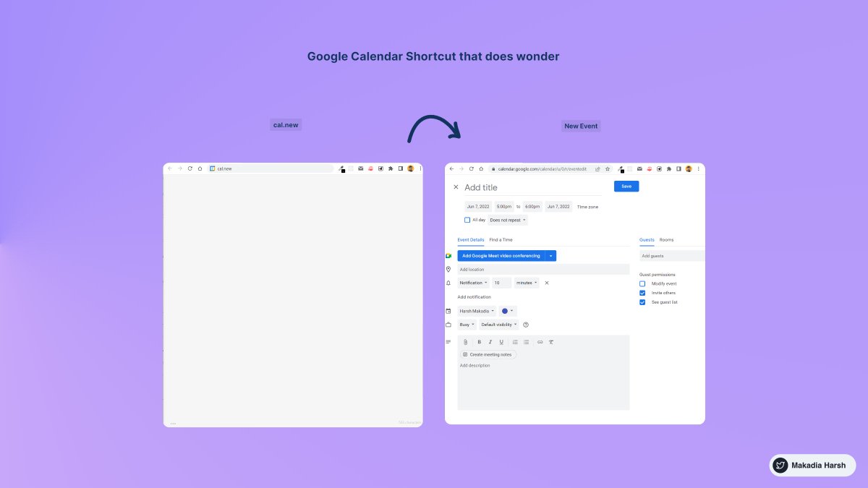
Task: Open the arrow beside Add Google Meet video conferencing
Action: (x=550, y=256)
